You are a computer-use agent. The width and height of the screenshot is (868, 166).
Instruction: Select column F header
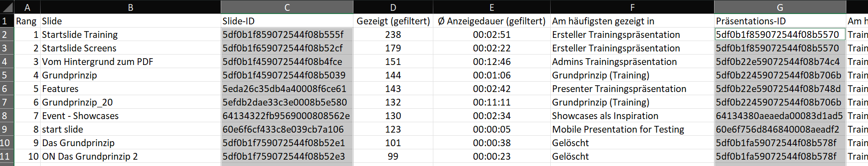click(632, 7)
